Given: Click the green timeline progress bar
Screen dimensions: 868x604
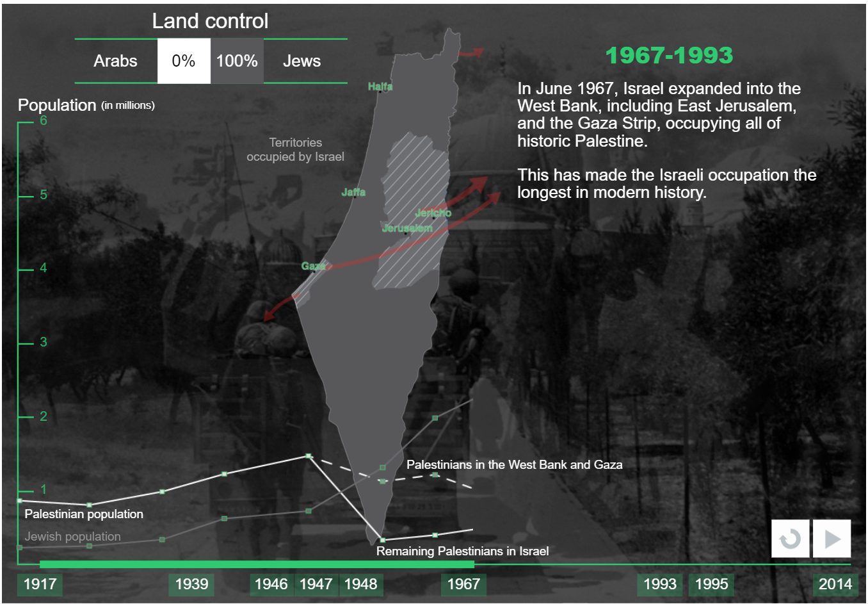Looking at the screenshot, I should (257, 564).
